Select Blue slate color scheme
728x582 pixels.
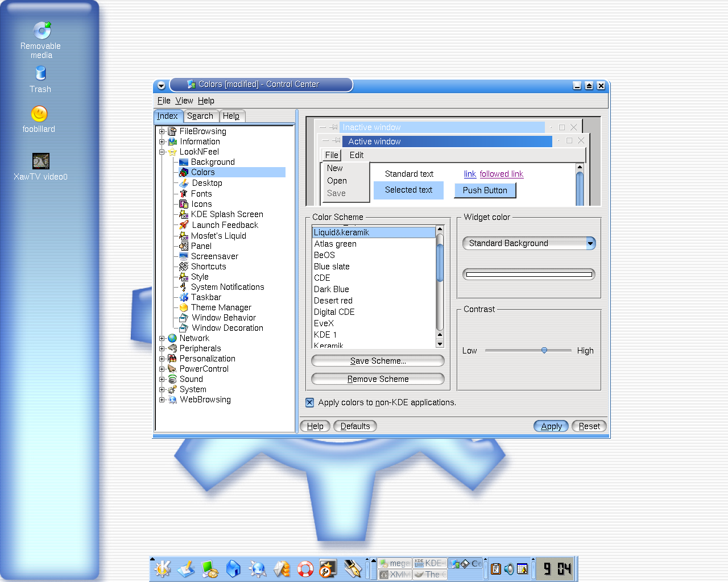374,267
